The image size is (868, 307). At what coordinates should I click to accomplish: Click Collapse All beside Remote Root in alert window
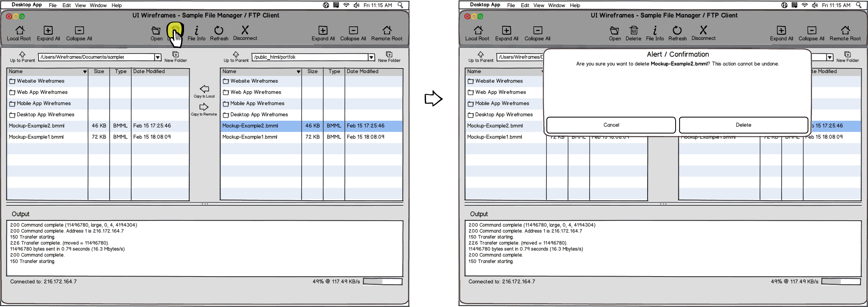click(x=812, y=30)
